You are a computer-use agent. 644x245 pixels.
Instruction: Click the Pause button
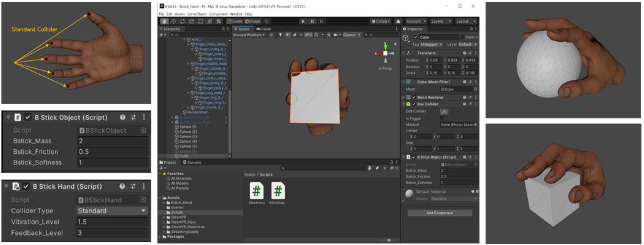pyautogui.click(x=312, y=21)
